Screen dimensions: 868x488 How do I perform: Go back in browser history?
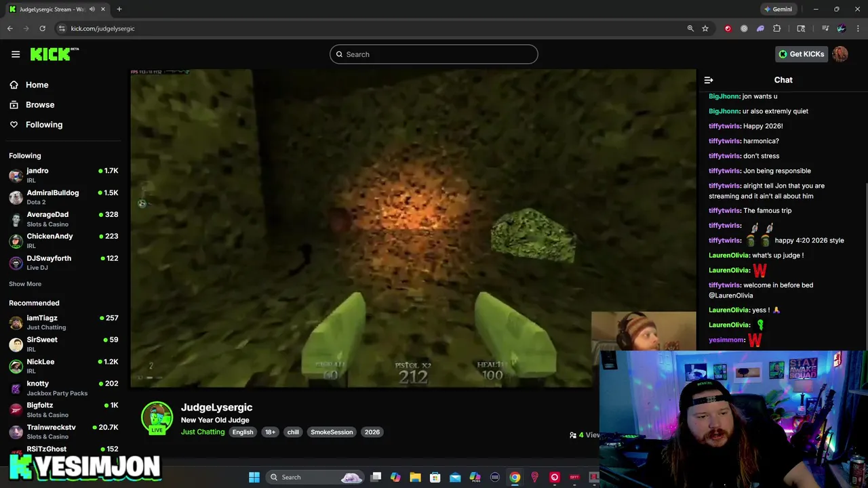10,28
